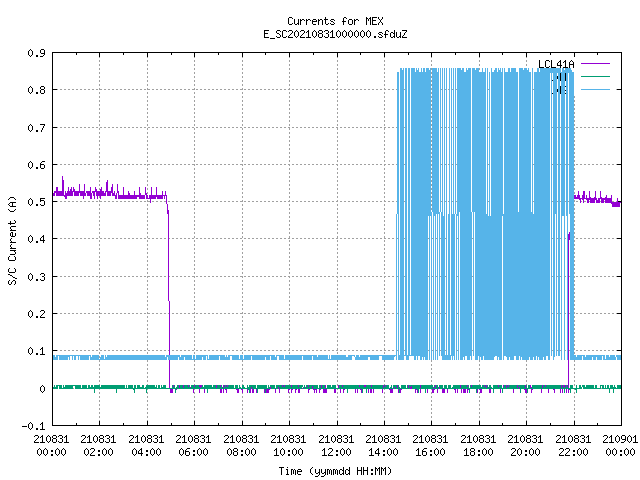Click the 22:00 x-axis time label
640x480 pixels.
[574, 452]
